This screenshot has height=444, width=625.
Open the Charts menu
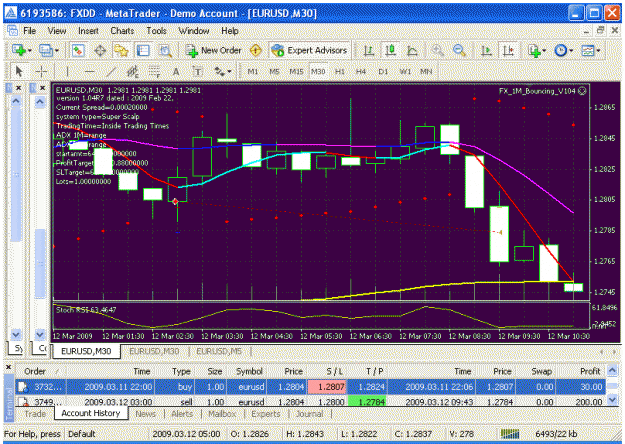pos(122,31)
